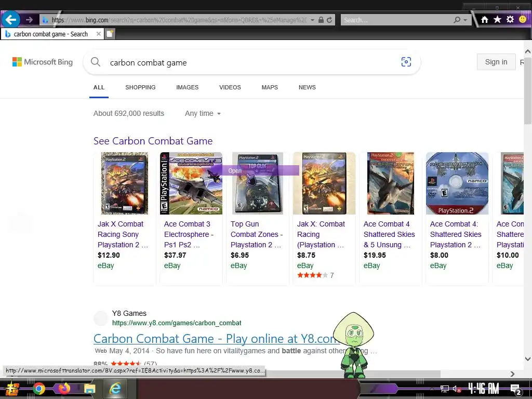Focus the Bing search query field
Viewport: 532px width, 399px height.
[x=251, y=62]
